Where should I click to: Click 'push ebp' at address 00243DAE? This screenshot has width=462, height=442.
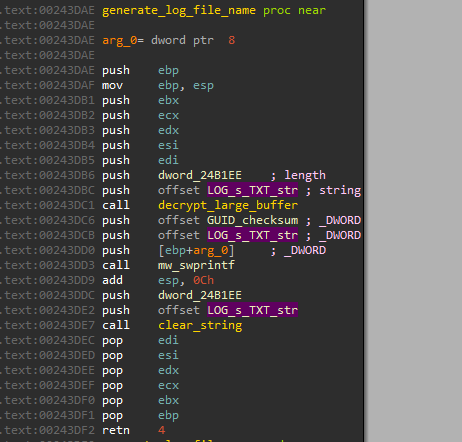coord(140,70)
